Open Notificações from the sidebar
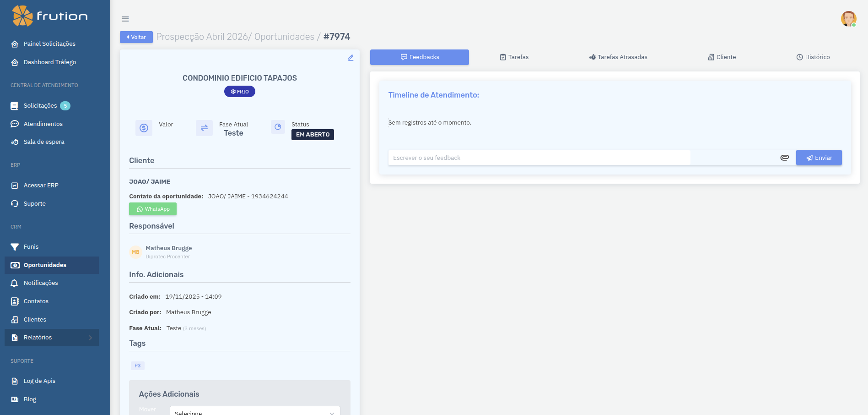 click(x=41, y=283)
